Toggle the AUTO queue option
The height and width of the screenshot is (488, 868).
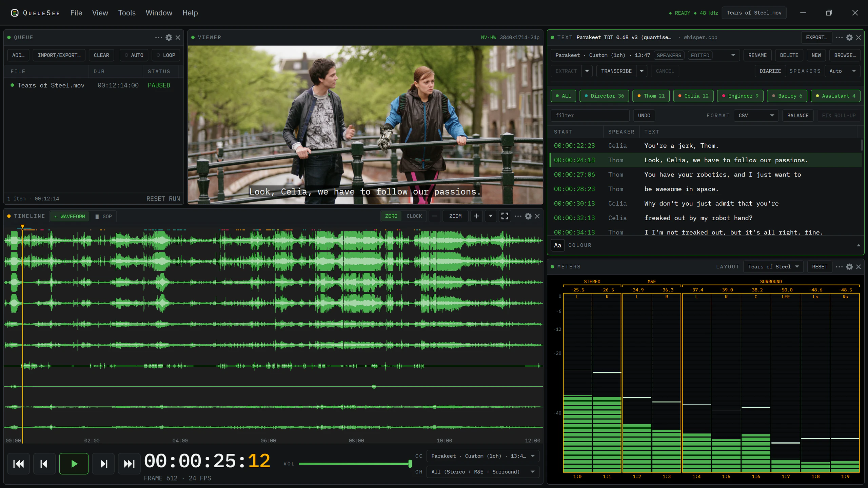coord(134,55)
